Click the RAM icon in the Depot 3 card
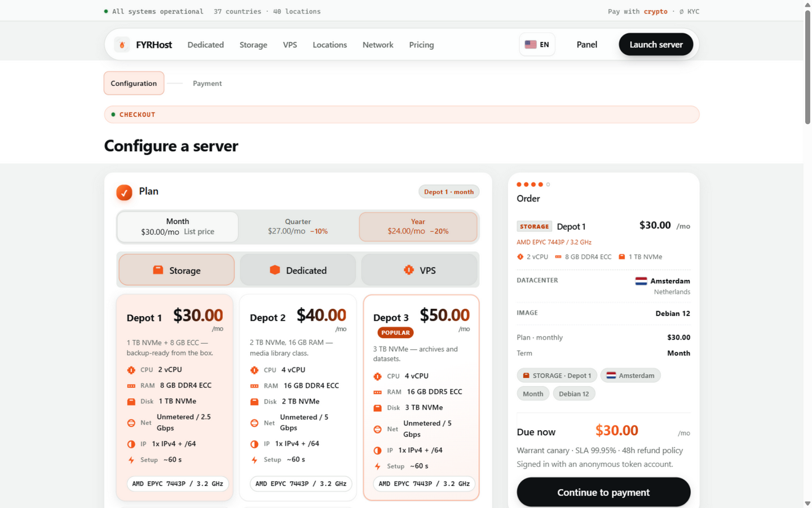The width and height of the screenshot is (812, 508). click(x=378, y=392)
